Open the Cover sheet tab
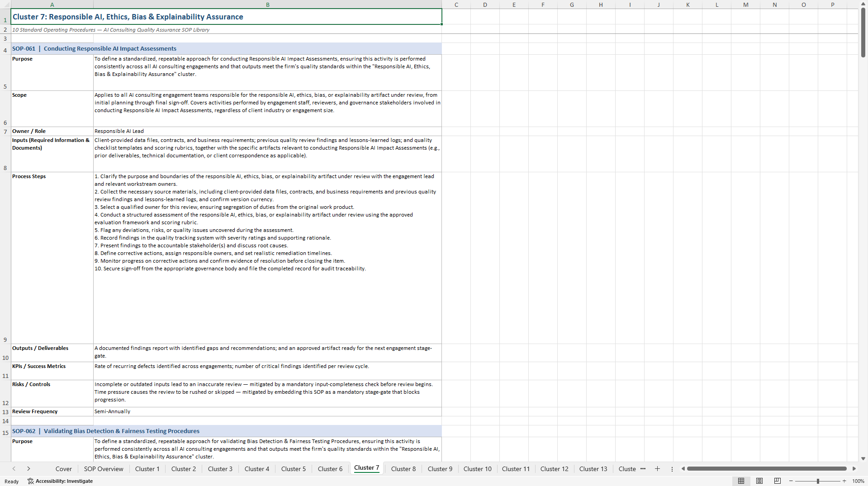The image size is (868, 486). 64,469
